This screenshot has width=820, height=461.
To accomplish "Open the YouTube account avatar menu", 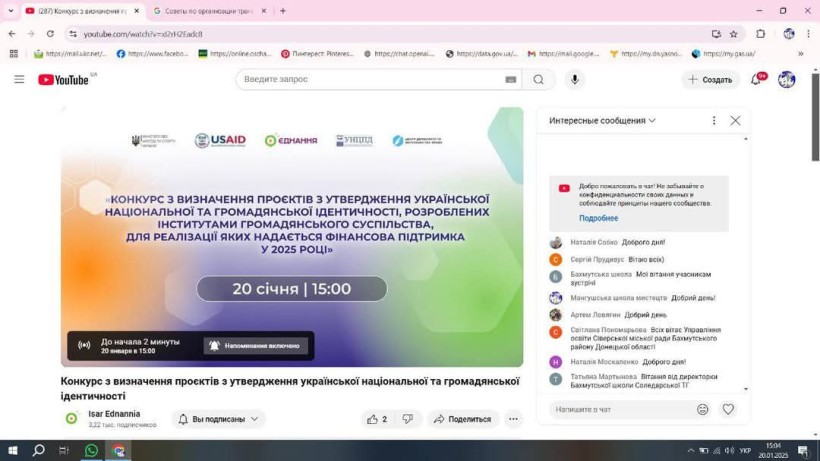I will point(786,79).
